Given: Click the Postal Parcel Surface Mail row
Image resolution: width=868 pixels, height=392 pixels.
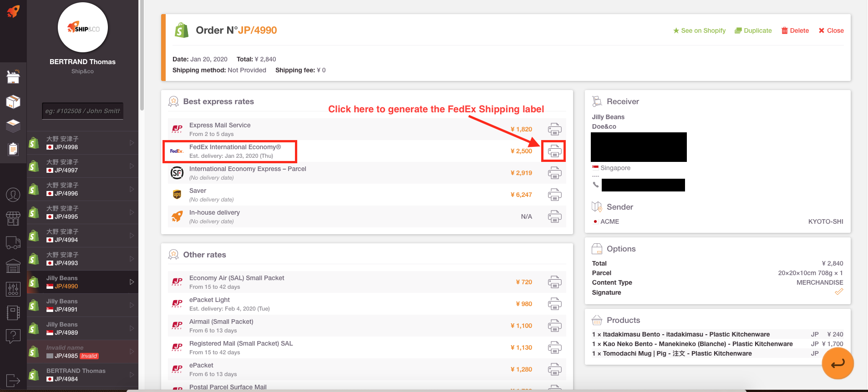Looking at the screenshot, I should (367, 387).
